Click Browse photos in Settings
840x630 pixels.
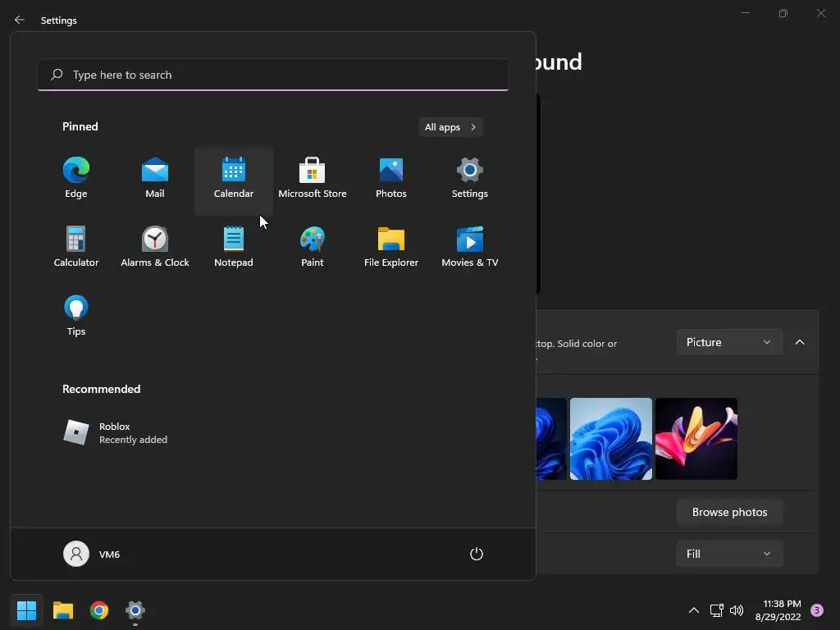(x=729, y=512)
